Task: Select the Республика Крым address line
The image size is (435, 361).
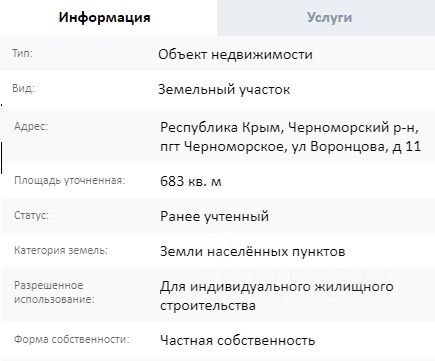Action: pos(289,127)
